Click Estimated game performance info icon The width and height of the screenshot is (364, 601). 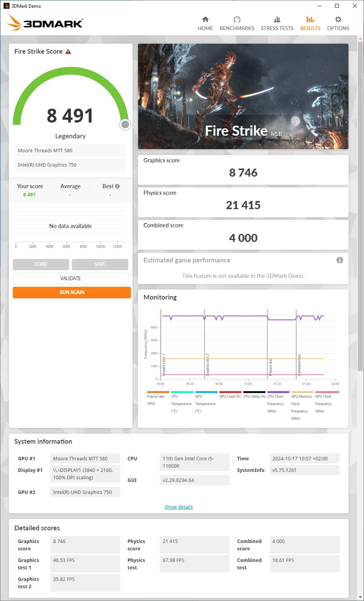click(x=340, y=260)
